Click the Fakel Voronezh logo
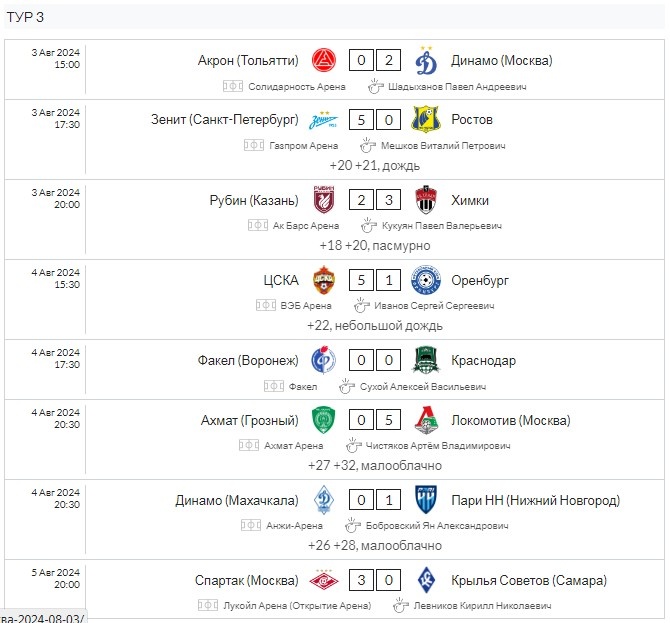The width and height of the screenshot is (670, 623). pos(323,360)
